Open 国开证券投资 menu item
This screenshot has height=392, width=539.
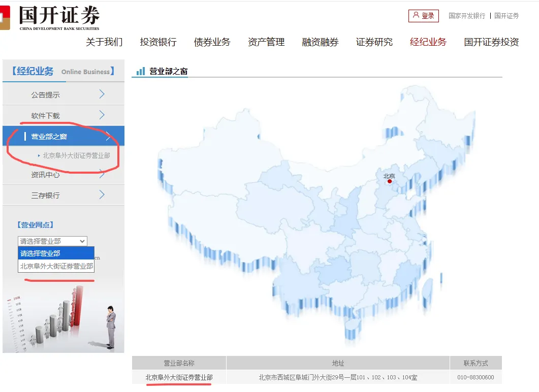point(491,42)
